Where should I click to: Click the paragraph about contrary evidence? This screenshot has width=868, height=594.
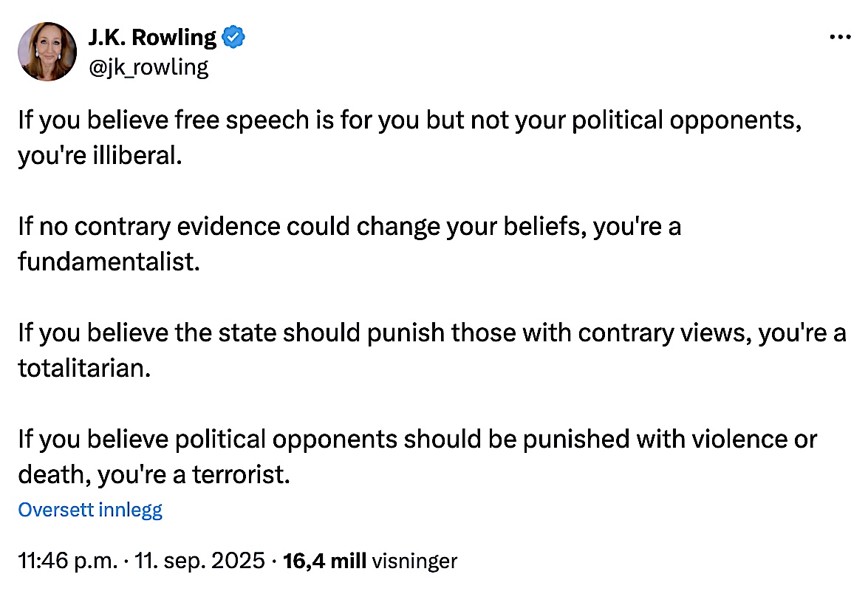coord(349,244)
